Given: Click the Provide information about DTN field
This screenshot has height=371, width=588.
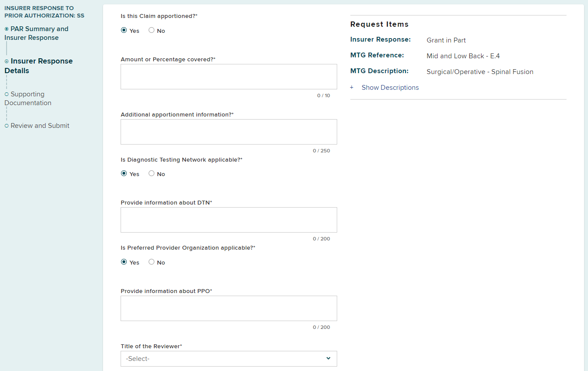Looking at the screenshot, I should click(228, 220).
